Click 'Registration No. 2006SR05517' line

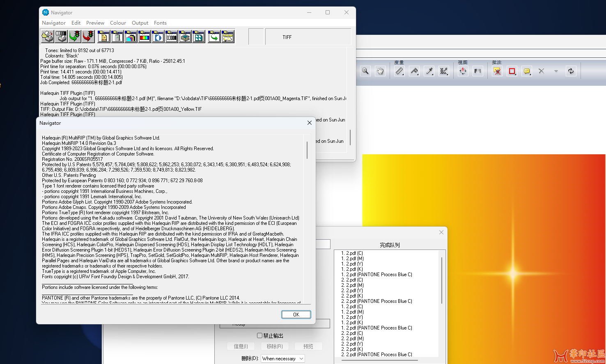(72, 159)
